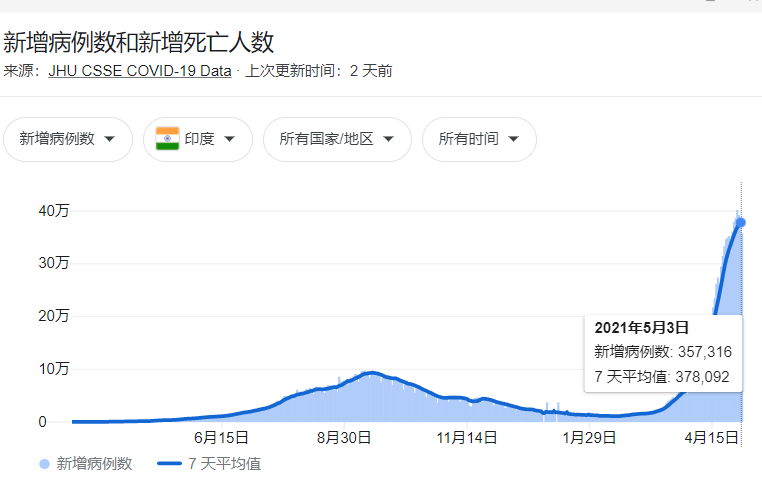
Task: Click the heading 新增病例数和新增死亡人数
Action: [139, 42]
